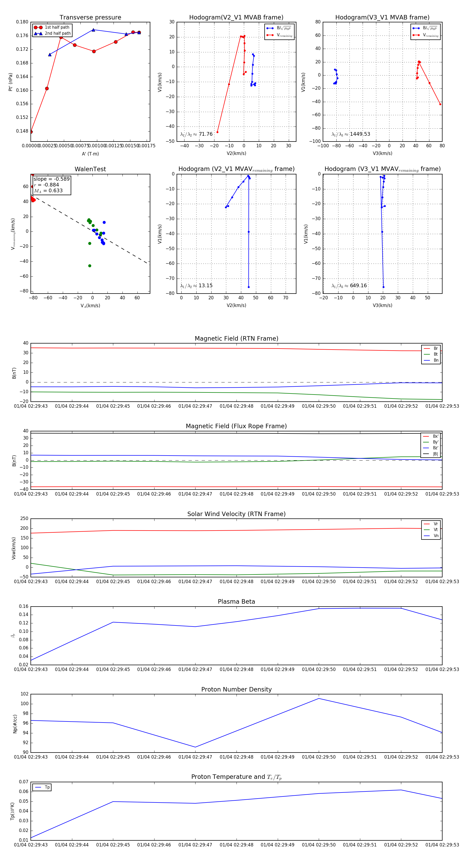Click the WalenTest slope and MA statistics box
The image size is (473, 868).
click(x=52, y=185)
